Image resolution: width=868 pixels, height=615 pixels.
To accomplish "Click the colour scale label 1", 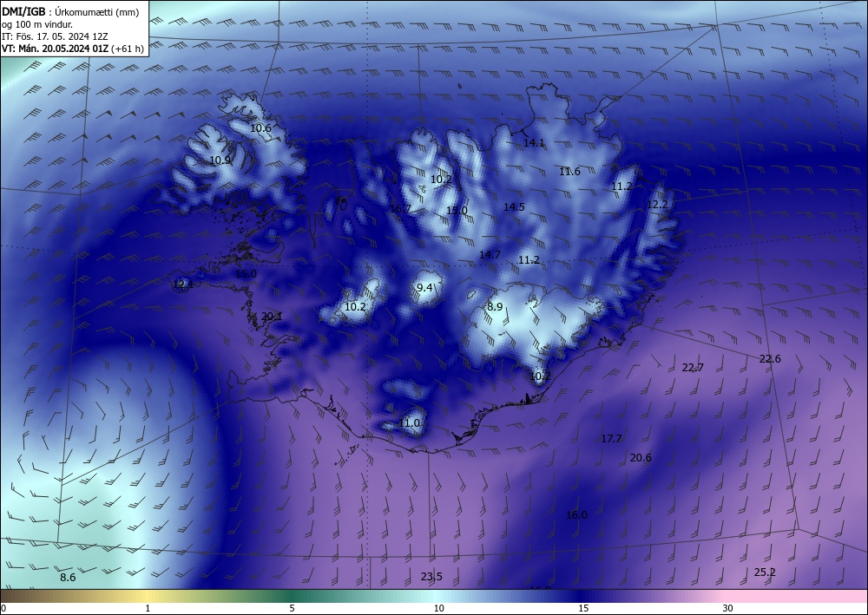I will 148,608.
